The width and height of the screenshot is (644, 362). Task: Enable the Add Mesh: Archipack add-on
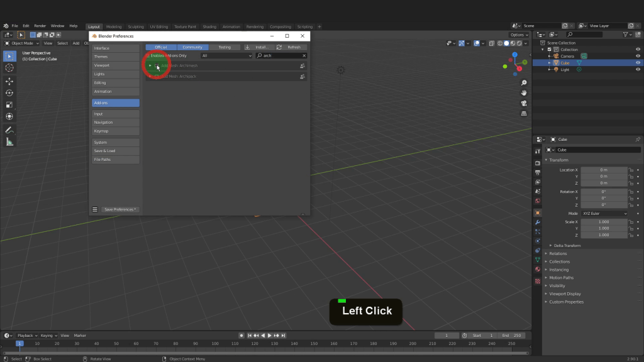pos(157,77)
